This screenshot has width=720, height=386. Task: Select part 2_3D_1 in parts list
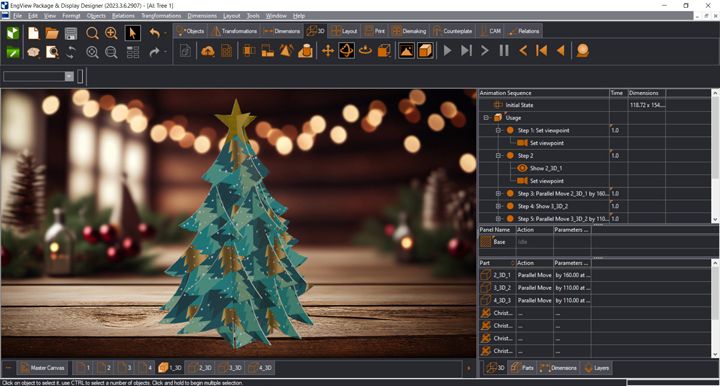tap(501, 275)
